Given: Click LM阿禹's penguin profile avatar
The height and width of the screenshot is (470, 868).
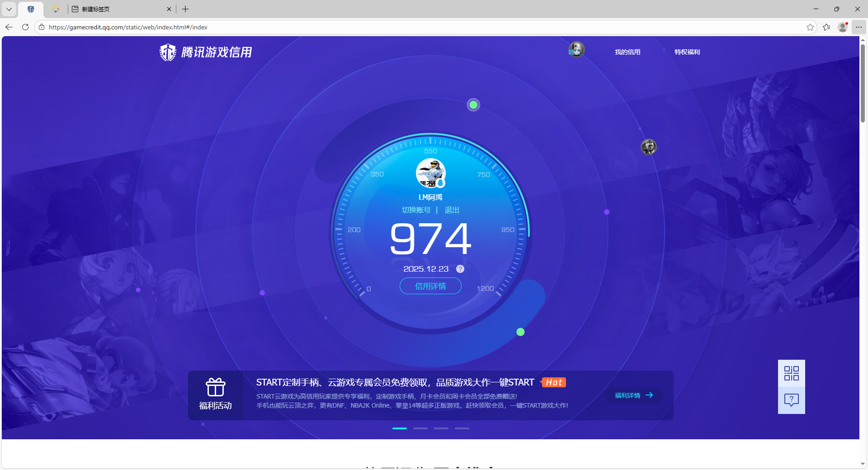Looking at the screenshot, I should pyautogui.click(x=430, y=173).
